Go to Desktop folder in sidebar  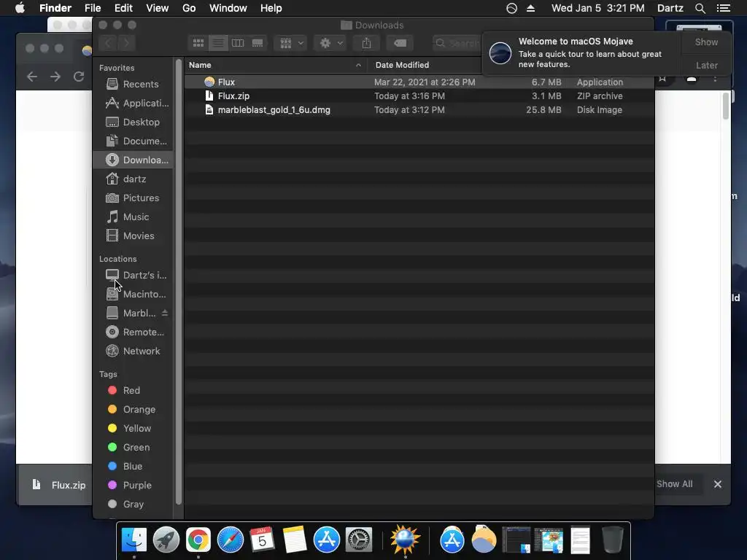tap(133, 122)
